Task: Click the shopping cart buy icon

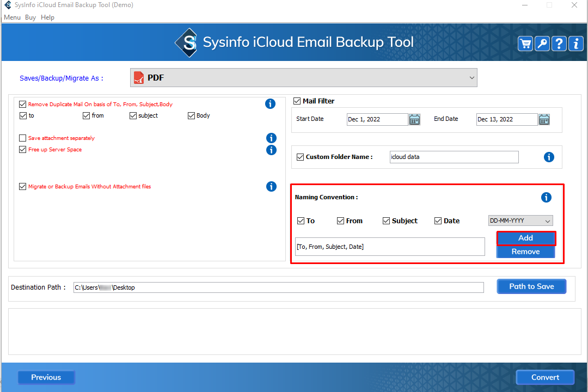Action: click(525, 44)
